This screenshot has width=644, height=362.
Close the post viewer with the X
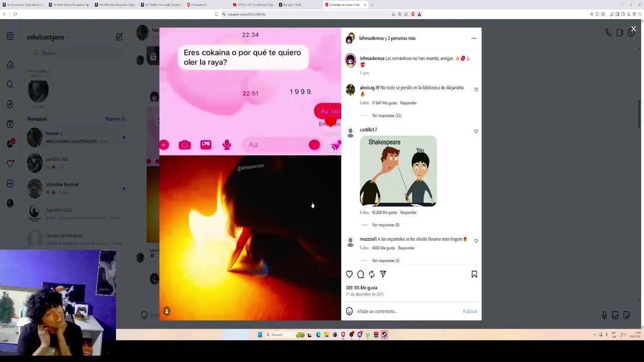point(633,29)
